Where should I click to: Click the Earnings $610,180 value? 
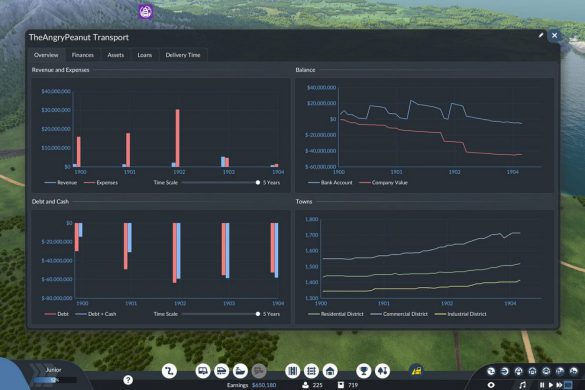tap(264, 385)
